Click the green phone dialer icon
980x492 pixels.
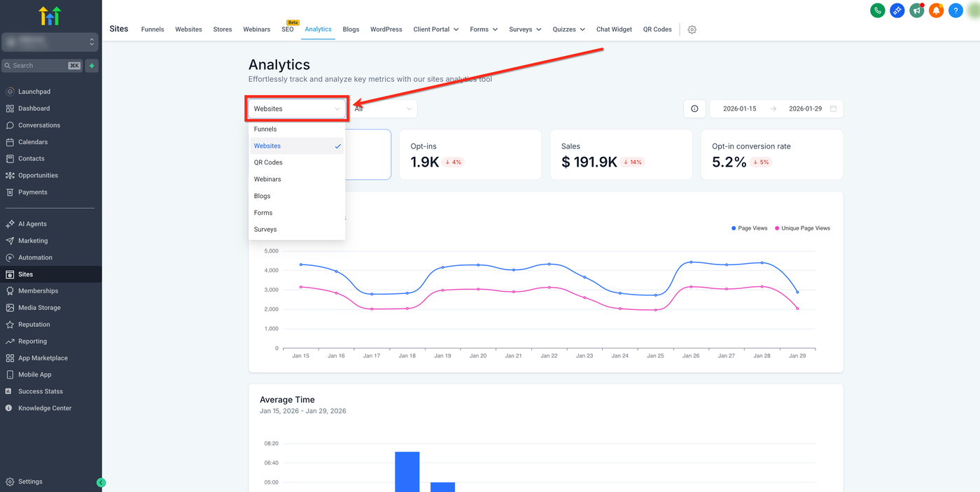click(877, 10)
